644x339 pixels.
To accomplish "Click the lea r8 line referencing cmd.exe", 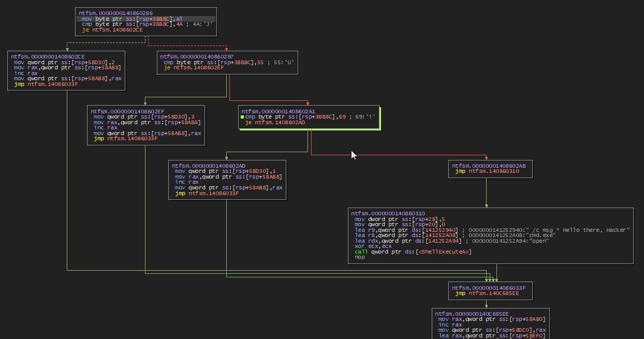I will tap(455, 235).
